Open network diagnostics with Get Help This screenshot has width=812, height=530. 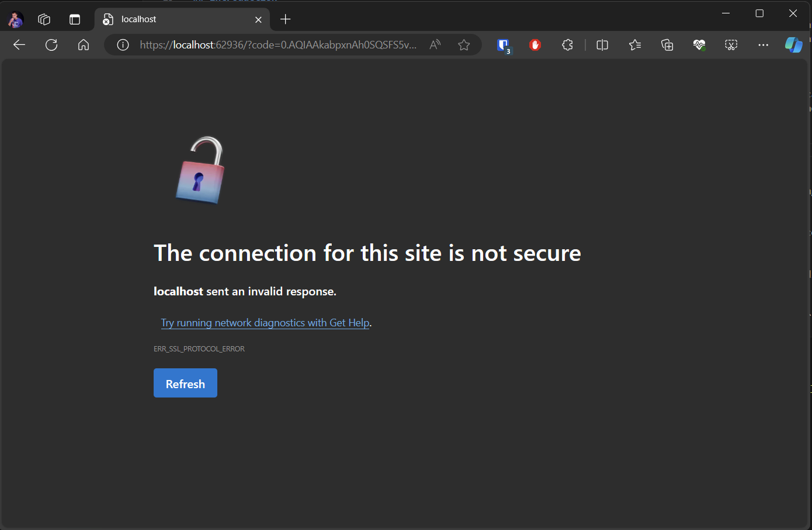click(x=265, y=322)
